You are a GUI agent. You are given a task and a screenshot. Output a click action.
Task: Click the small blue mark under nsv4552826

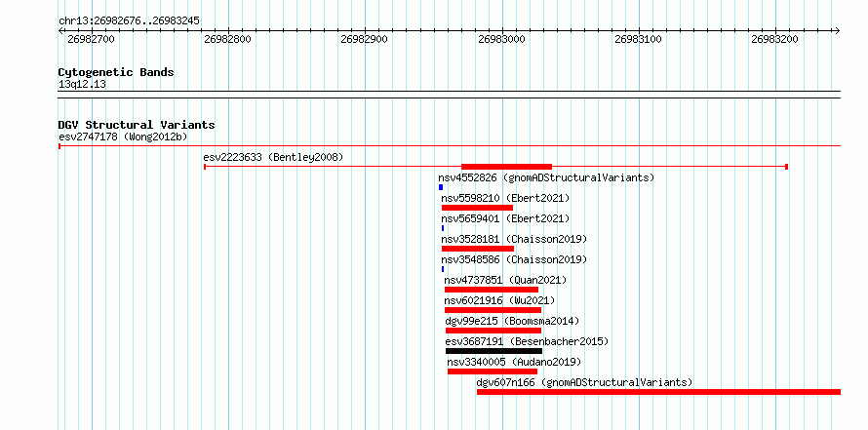pos(441,187)
